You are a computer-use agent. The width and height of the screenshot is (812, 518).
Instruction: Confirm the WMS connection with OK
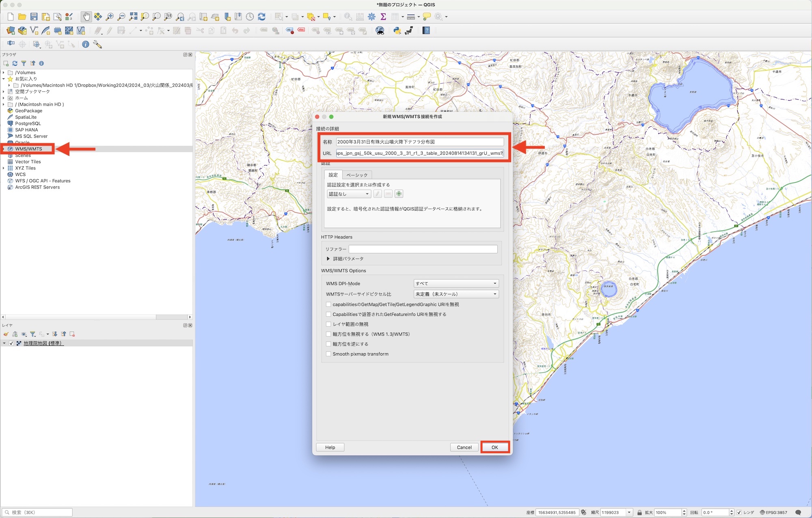(x=495, y=447)
